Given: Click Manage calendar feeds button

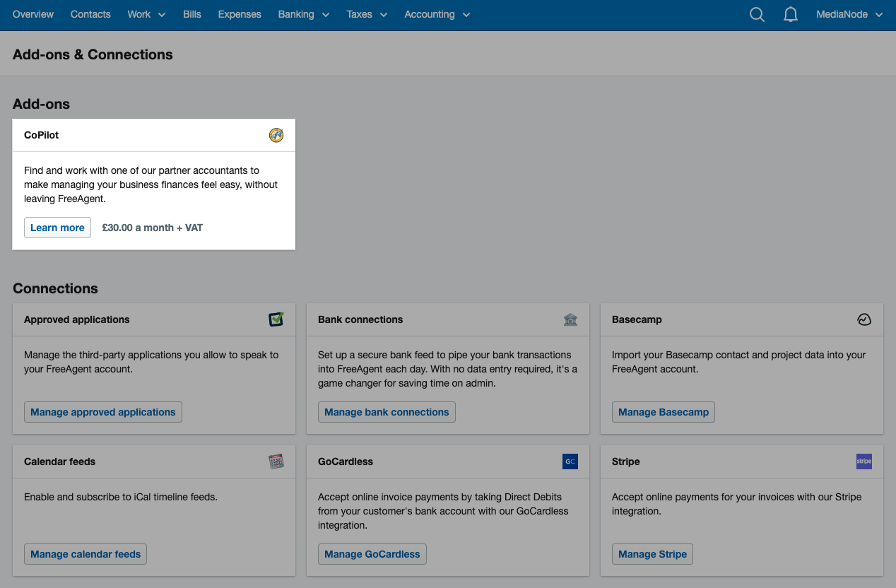Looking at the screenshot, I should click(86, 554).
